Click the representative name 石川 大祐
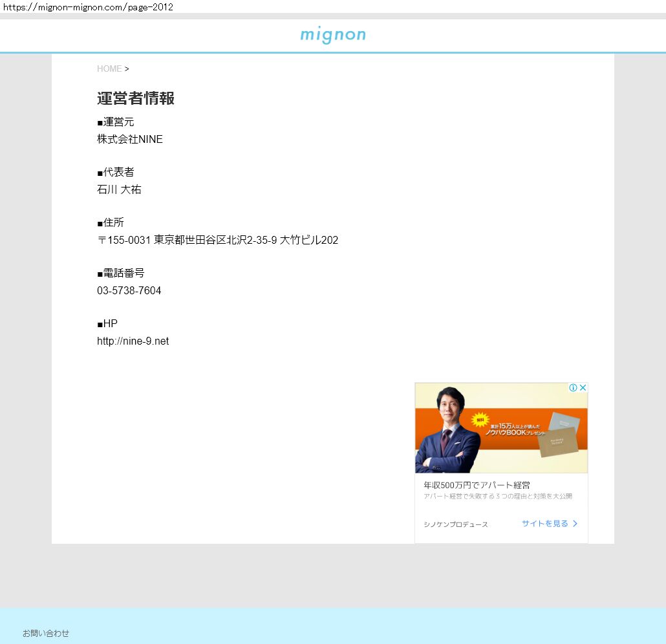The width and height of the screenshot is (666, 644). pyautogui.click(x=119, y=189)
